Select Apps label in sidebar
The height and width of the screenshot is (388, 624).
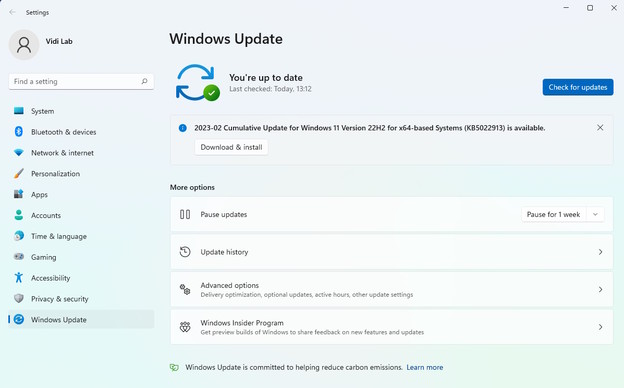tap(39, 195)
